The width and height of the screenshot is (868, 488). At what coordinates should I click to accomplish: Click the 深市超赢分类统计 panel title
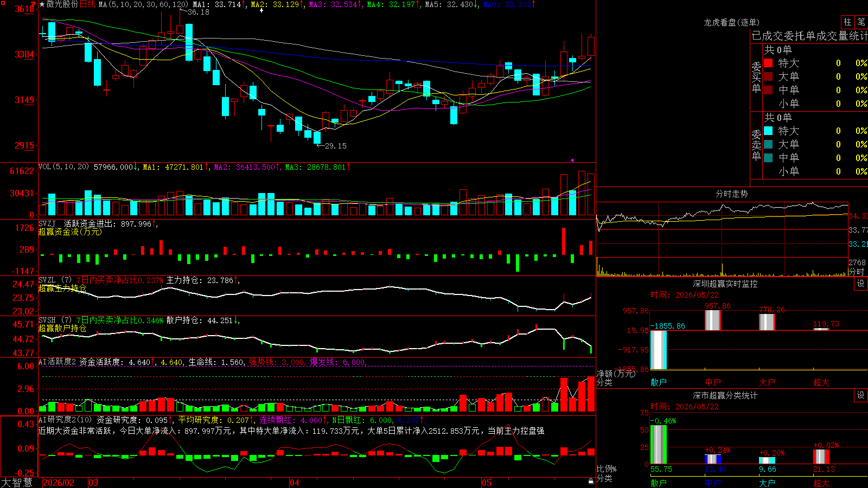coord(725,395)
